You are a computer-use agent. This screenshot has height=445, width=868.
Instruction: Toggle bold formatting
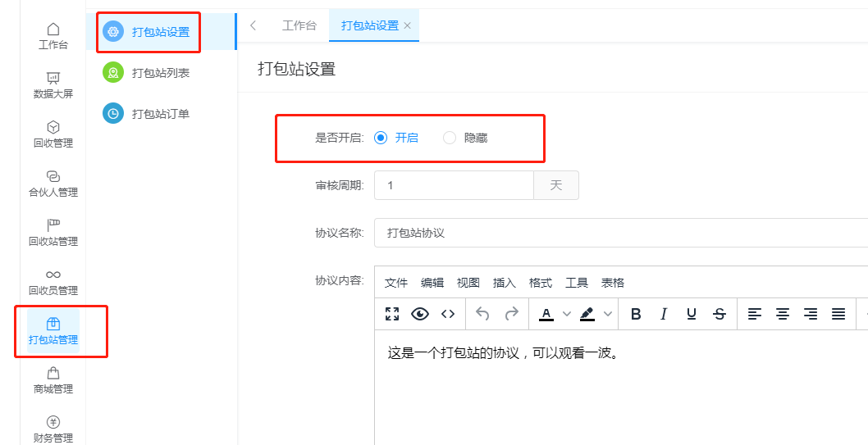[636, 314]
